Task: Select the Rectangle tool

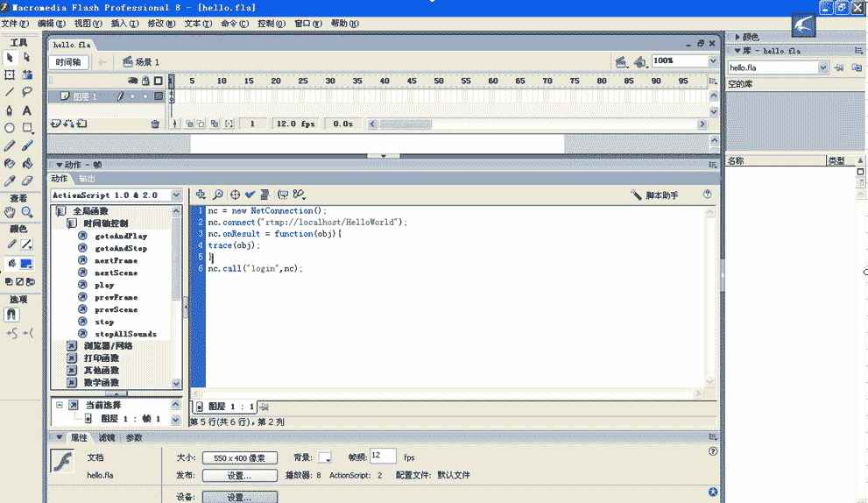Action: pos(26,128)
